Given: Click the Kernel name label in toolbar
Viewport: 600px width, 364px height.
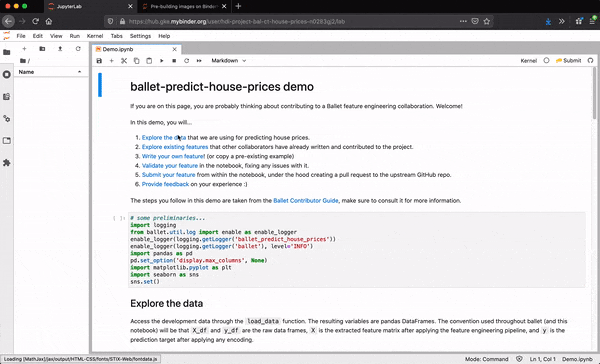Looking at the screenshot, I should click(x=528, y=60).
